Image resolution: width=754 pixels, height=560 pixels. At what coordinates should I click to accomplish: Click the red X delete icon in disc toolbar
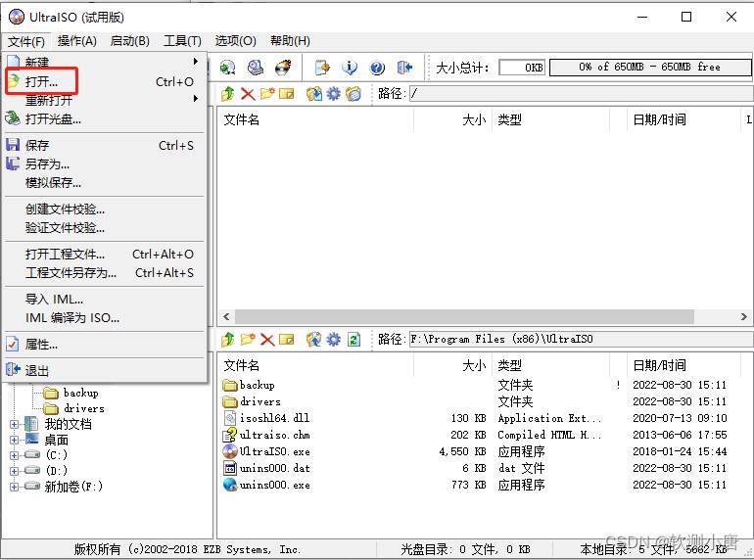click(248, 94)
